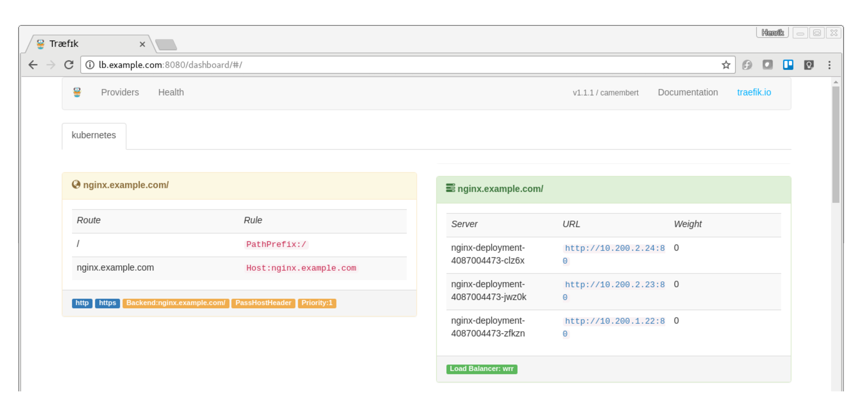Click server nginx-deployment-4087004473-clz6x
868x418 pixels.
[488, 254]
